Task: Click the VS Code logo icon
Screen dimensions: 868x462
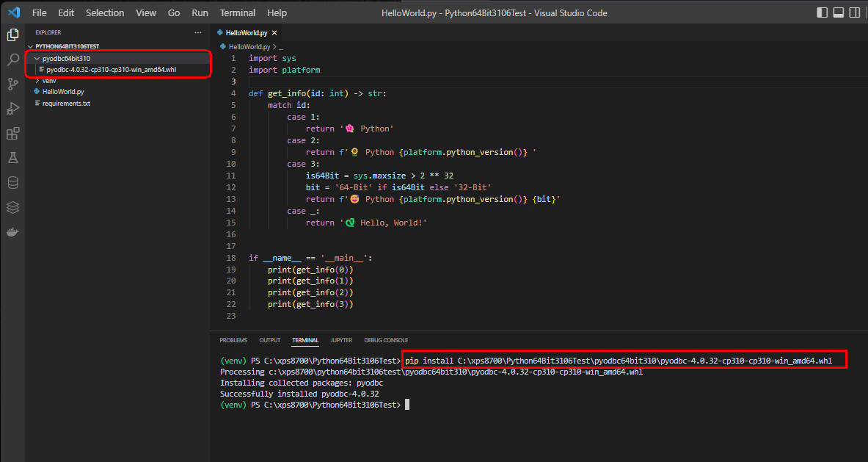Action: [14, 12]
